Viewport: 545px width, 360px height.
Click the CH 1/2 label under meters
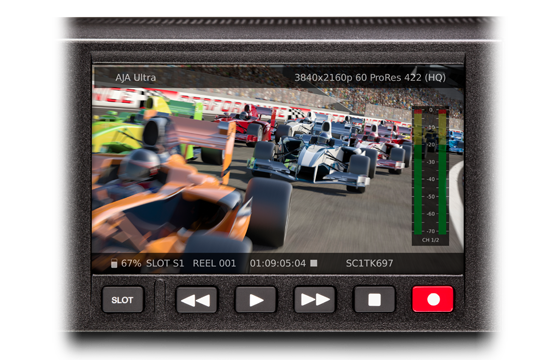pyautogui.click(x=430, y=240)
